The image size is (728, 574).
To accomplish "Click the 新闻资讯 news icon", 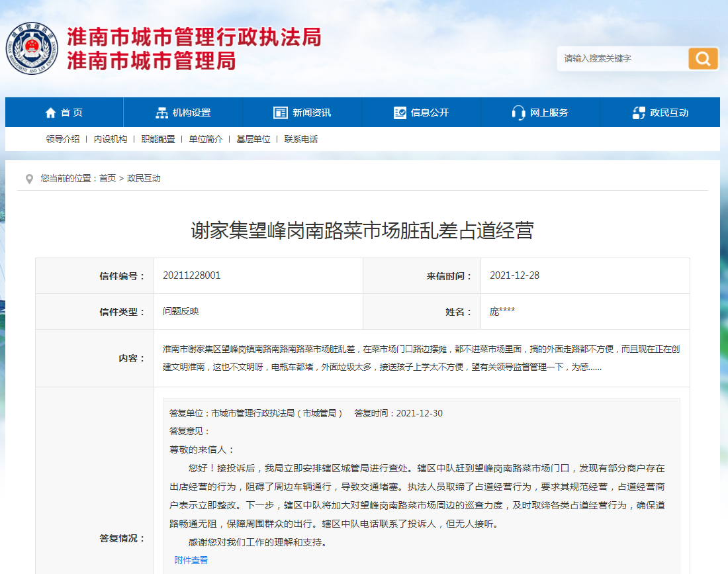I will pyautogui.click(x=280, y=112).
